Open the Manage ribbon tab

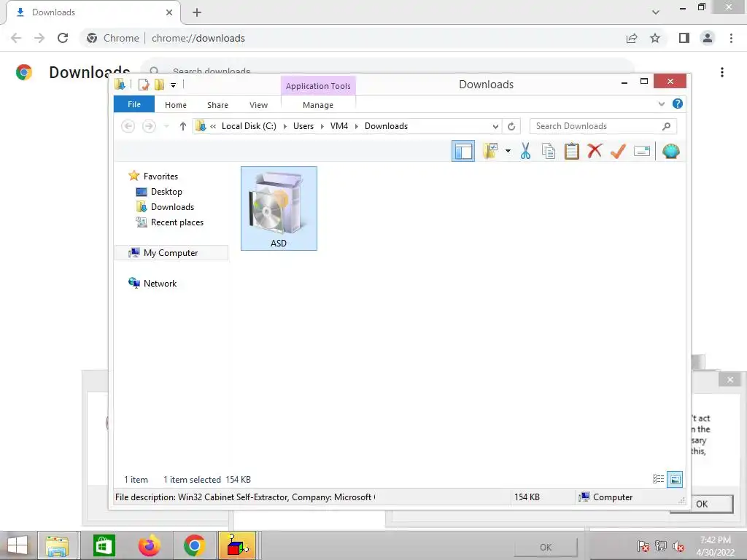click(x=318, y=105)
